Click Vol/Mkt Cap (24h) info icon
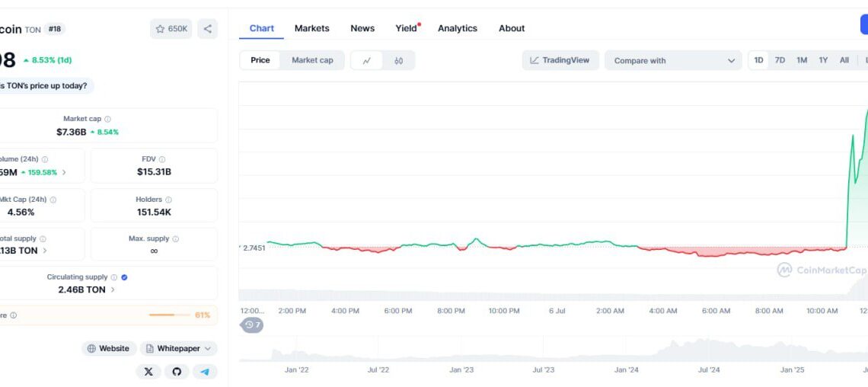Image resolution: width=868 pixels, height=387 pixels. pos(53,200)
